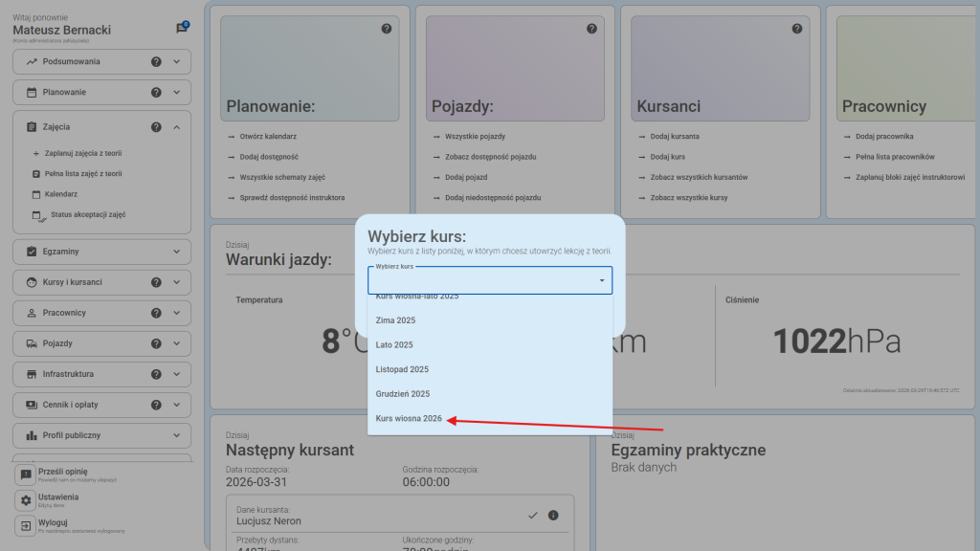
Task: Click Wyloguj to log out
Action: pyautogui.click(x=53, y=523)
